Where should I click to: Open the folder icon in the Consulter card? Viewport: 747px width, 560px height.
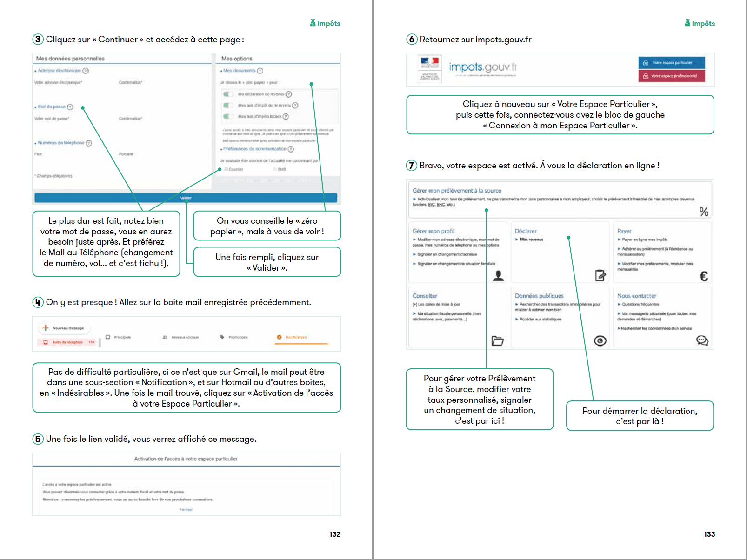(498, 341)
